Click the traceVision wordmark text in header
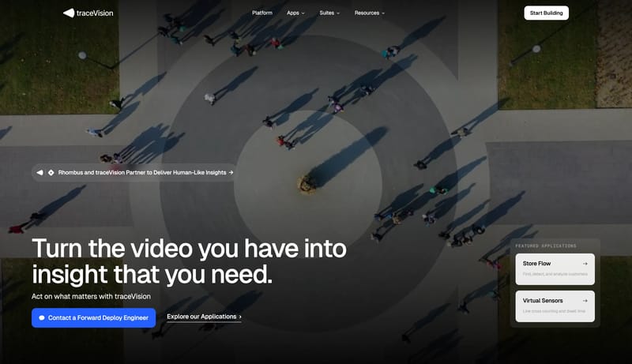The width and height of the screenshot is (632, 364). [95, 13]
